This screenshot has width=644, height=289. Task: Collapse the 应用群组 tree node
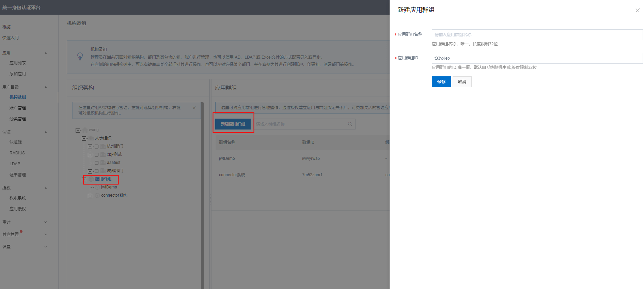84,179
